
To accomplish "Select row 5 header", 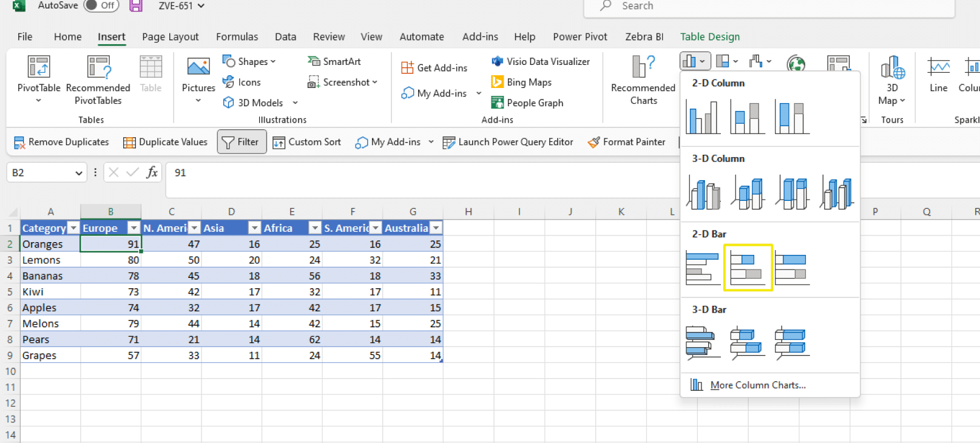I will pos(10,292).
